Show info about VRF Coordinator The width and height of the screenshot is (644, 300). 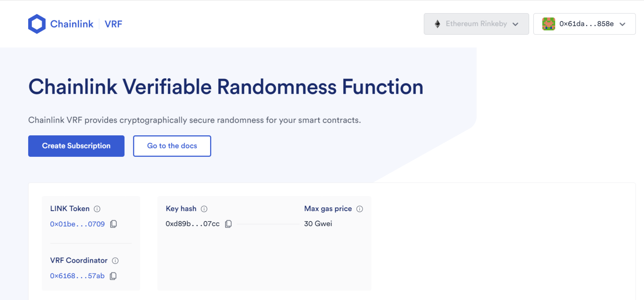115,261
